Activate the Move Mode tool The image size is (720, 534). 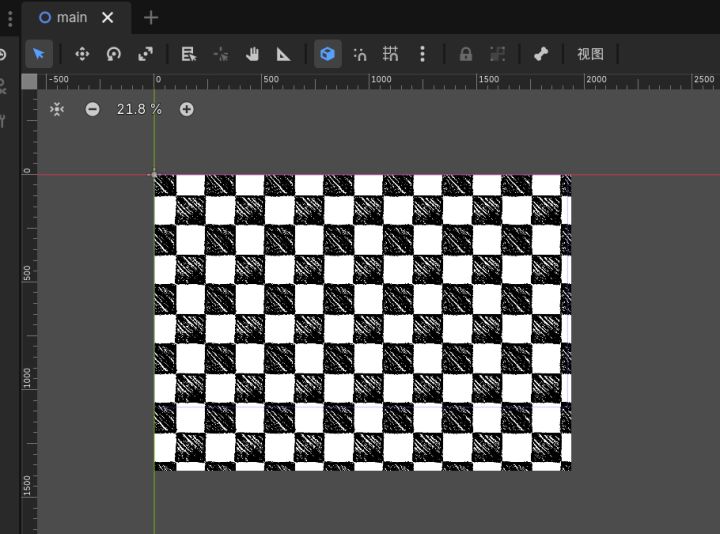click(x=82, y=54)
